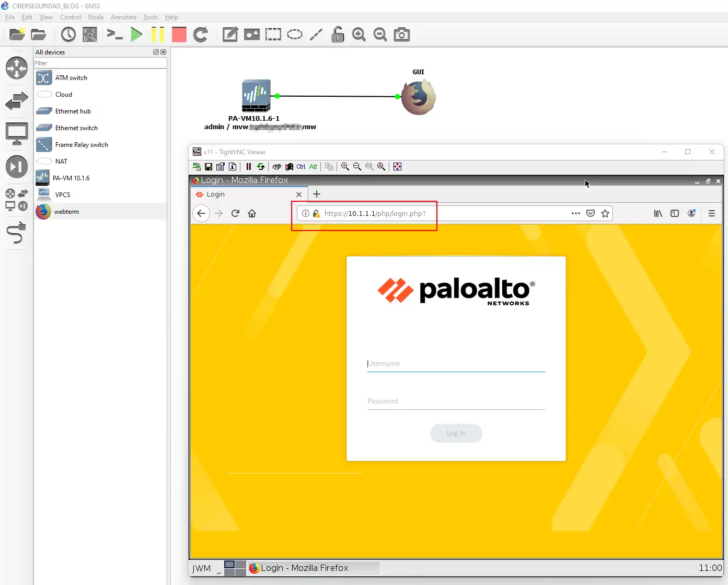Viewport: 728px width, 585px height.
Task: Open the Edit menu
Action: tap(27, 17)
